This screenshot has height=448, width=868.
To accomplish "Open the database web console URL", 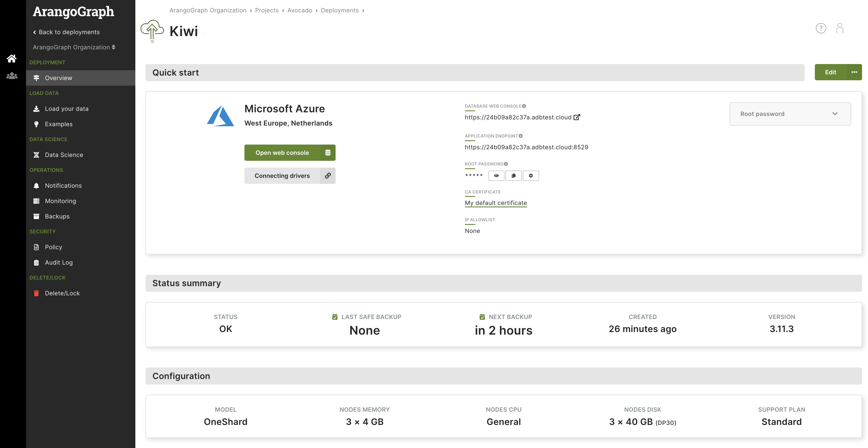I will coord(518,117).
